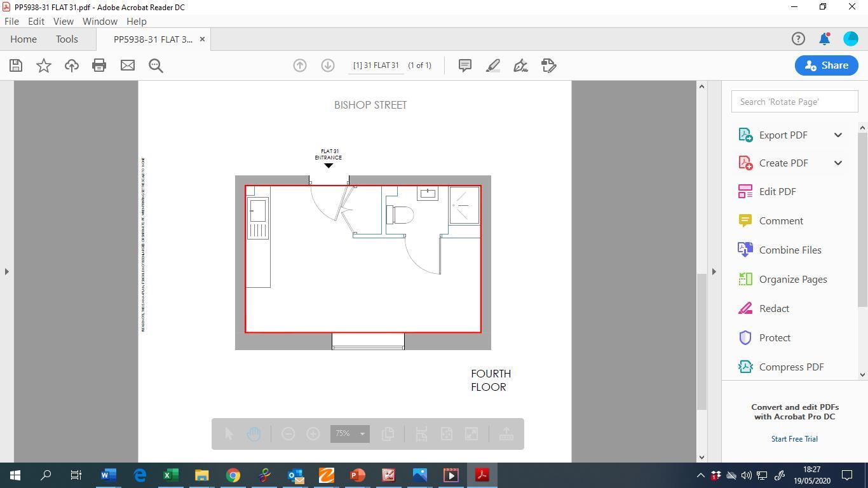Viewport: 868px width, 488px height.
Task: Click the blue Share button
Action: [x=826, y=65]
